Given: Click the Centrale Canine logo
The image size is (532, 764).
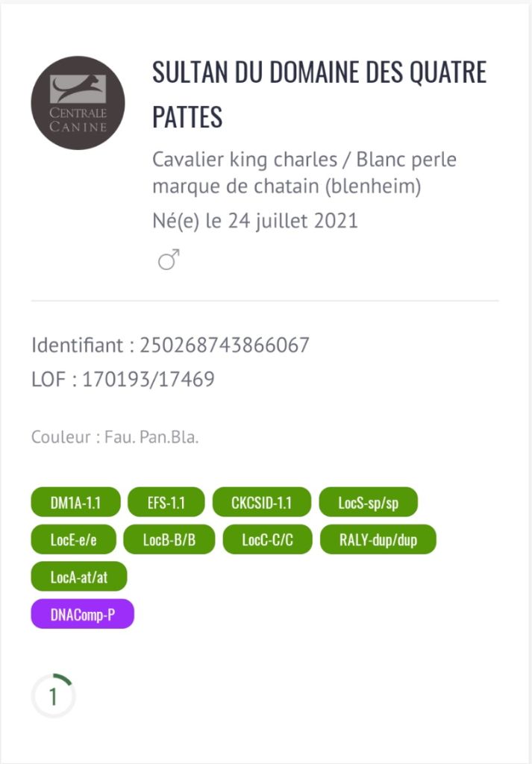Looking at the screenshot, I should point(78,103).
